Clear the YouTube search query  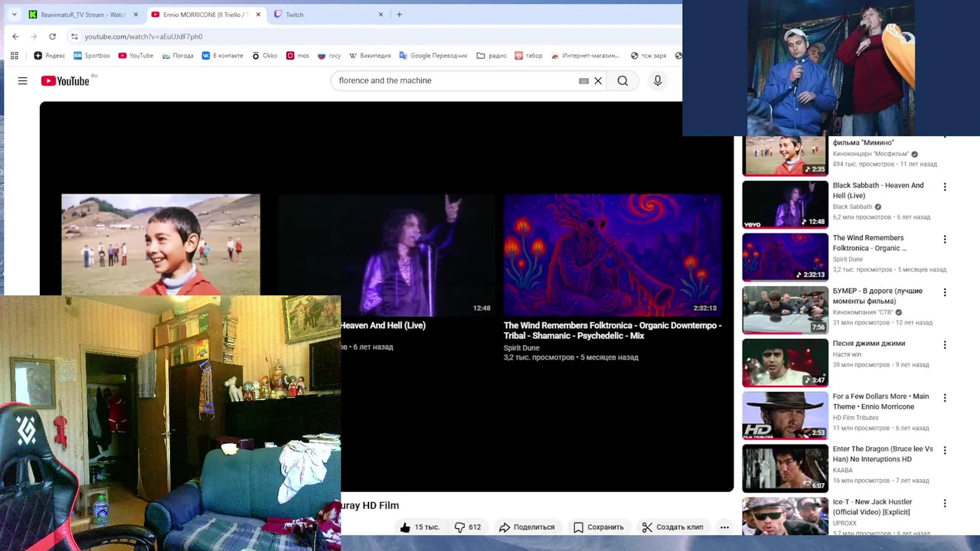click(598, 80)
